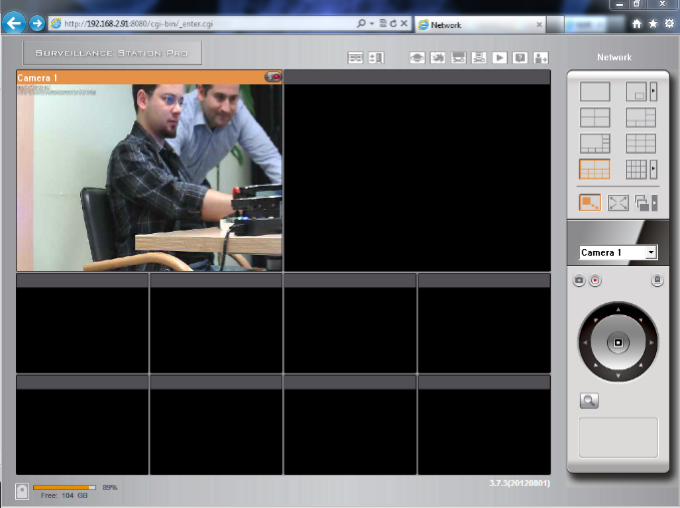Viewport: 680px width, 508px height.
Task: Start manual recording with the red record button
Action: [x=594, y=281]
